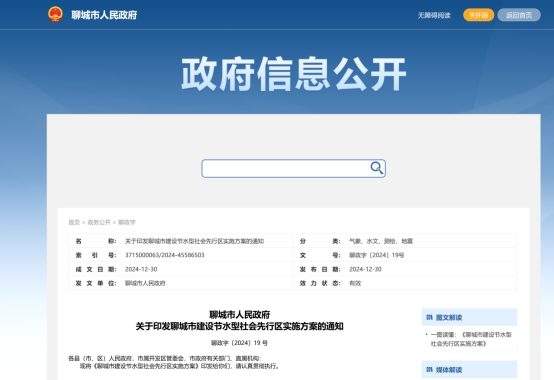The width and height of the screenshot is (554, 380).
Task: Open 政务公开 breadcrumb link
Action: (99, 222)
